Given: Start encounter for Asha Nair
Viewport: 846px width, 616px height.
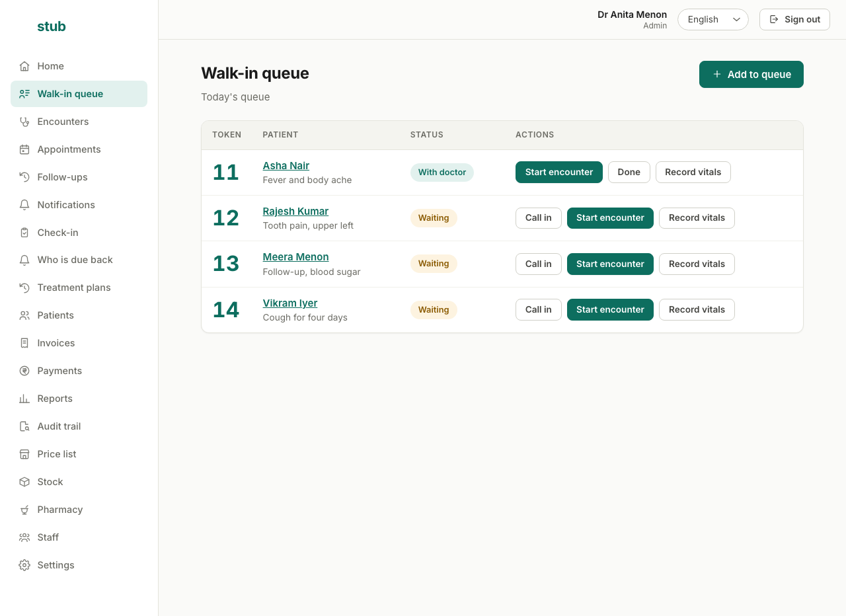Looking at the screenshot, I should 559,172.
